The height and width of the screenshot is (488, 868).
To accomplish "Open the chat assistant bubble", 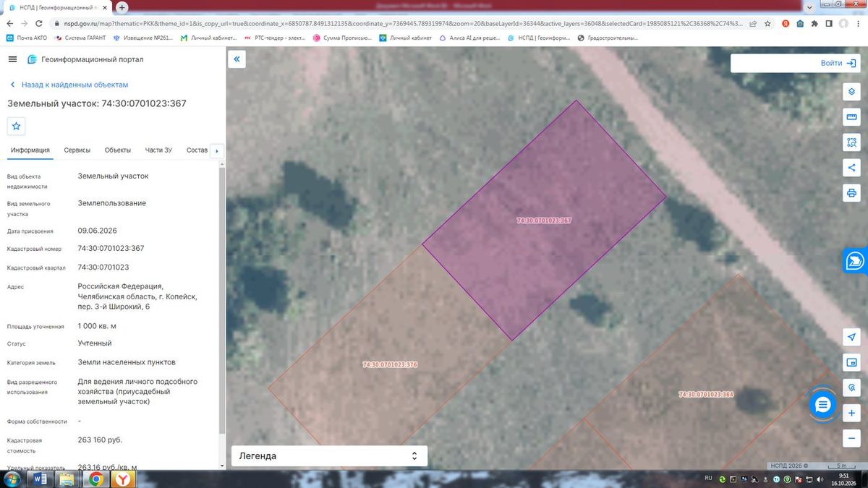I will click(x=822, y=405).
